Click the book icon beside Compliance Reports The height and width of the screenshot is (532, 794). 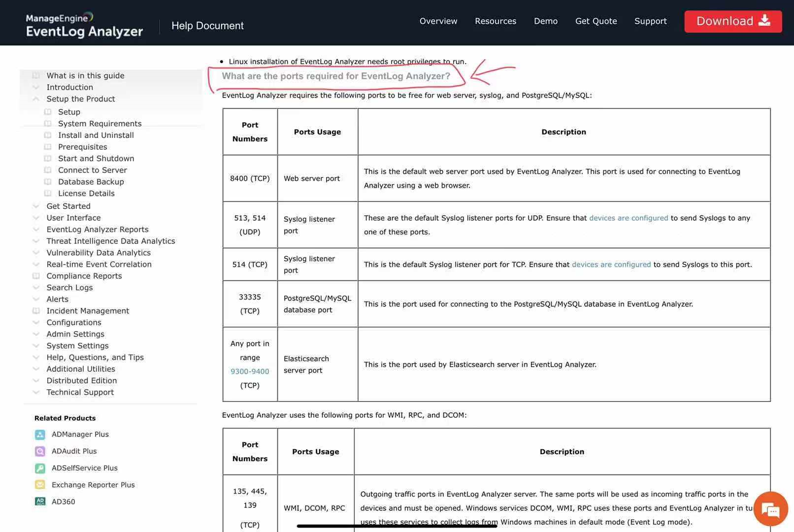coord(36,276)
